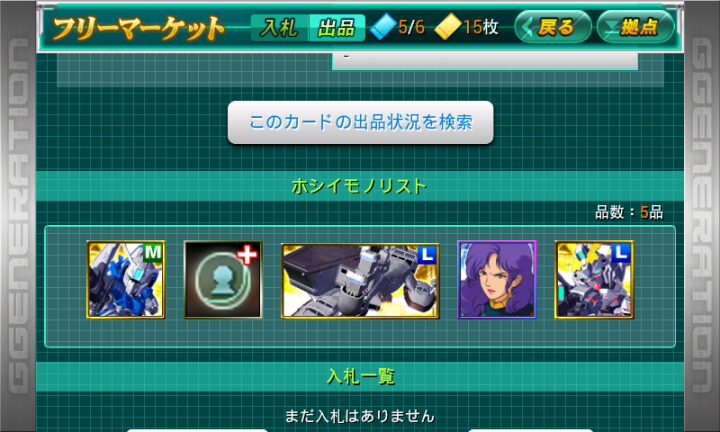Open the battleship card marked L
The height and width of the screenshot is (432, 720).
(x=360, y=281)
